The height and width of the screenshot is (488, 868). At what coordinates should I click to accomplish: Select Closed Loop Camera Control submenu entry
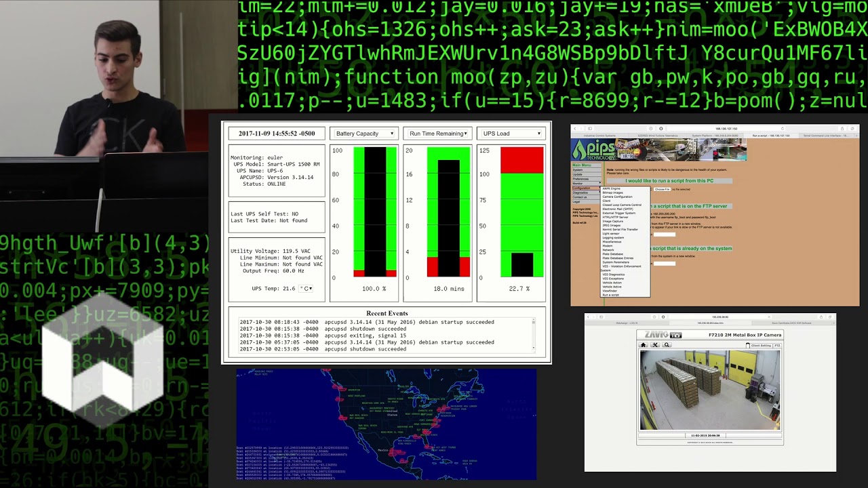(622, 205)
